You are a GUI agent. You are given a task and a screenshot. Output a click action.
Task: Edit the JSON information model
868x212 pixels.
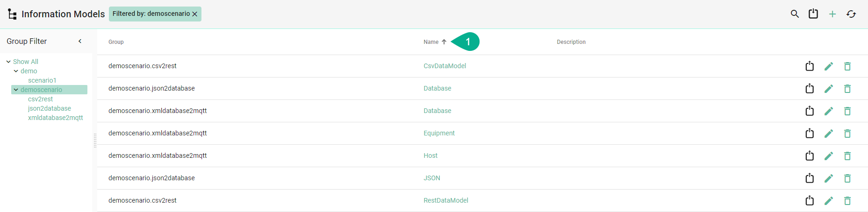click(829, 178)
